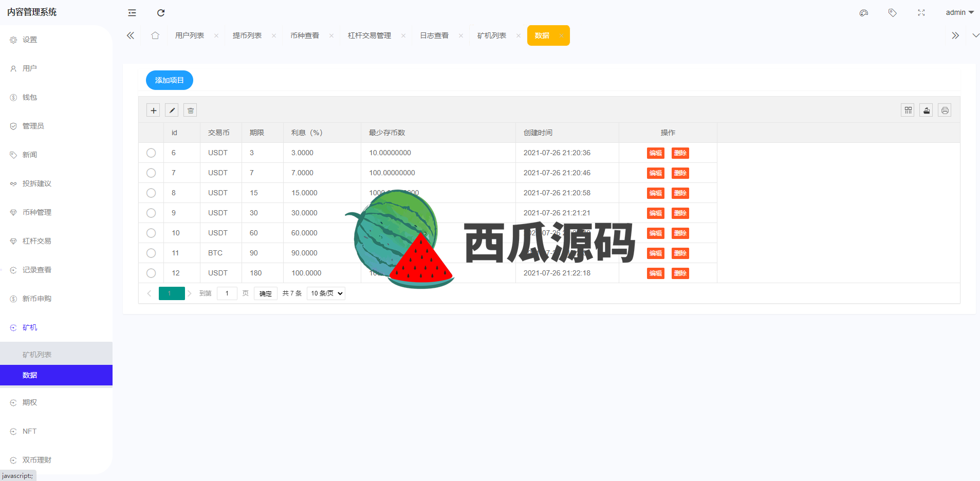
Task: Close the 日志查看 tab
Action: [461, 35]
